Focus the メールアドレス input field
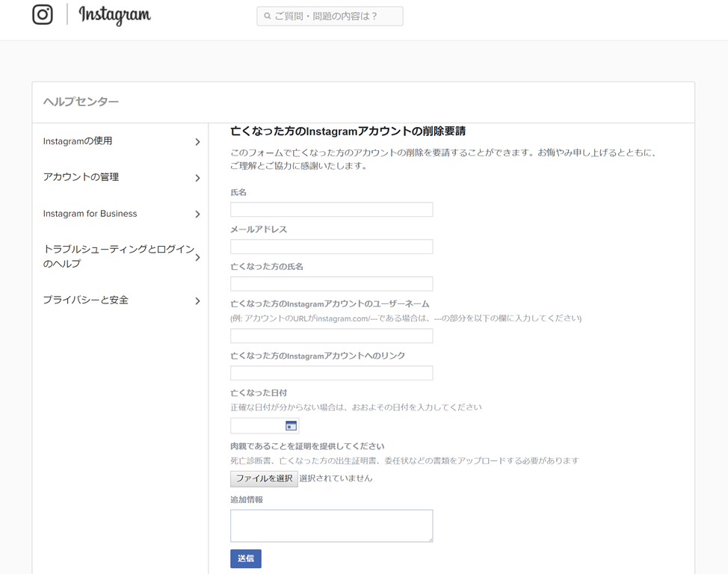Viewport: 728px width, 574px height. pos(332,247)
